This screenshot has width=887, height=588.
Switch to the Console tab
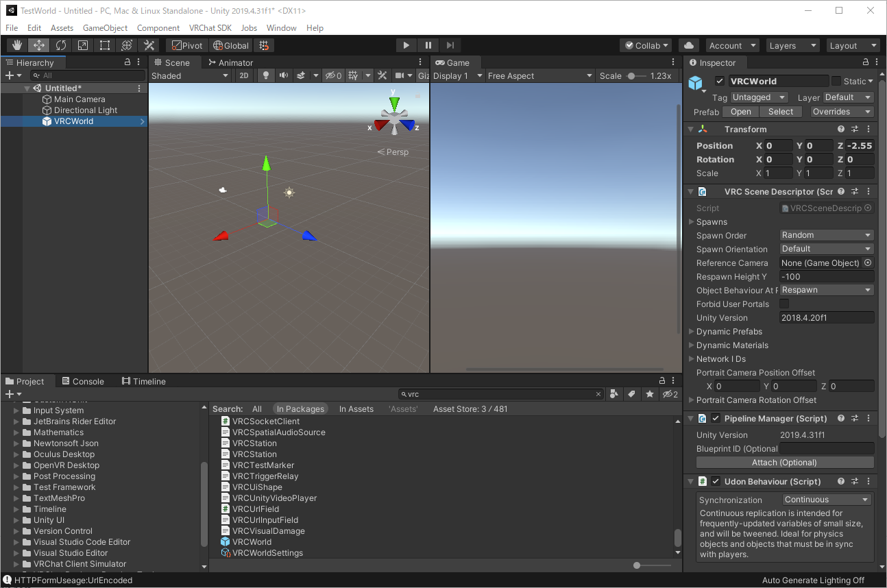pyautogui.click(x=82, y=381)
